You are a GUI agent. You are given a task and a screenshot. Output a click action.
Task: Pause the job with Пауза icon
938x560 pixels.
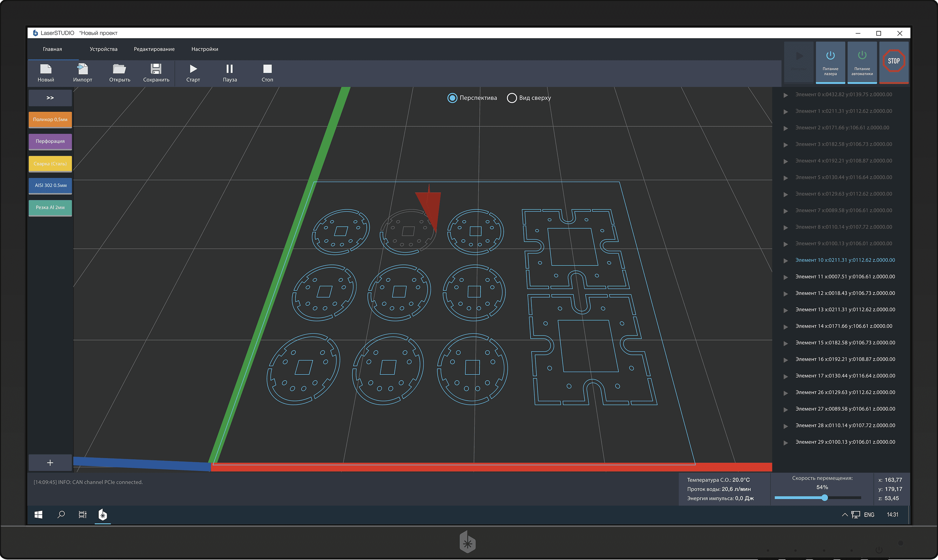pos(229,69)
